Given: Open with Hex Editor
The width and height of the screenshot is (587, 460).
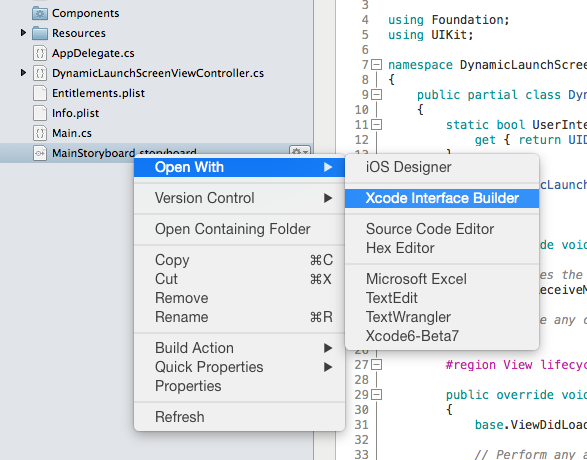Looking at the screenshot, I should point(442,248).
